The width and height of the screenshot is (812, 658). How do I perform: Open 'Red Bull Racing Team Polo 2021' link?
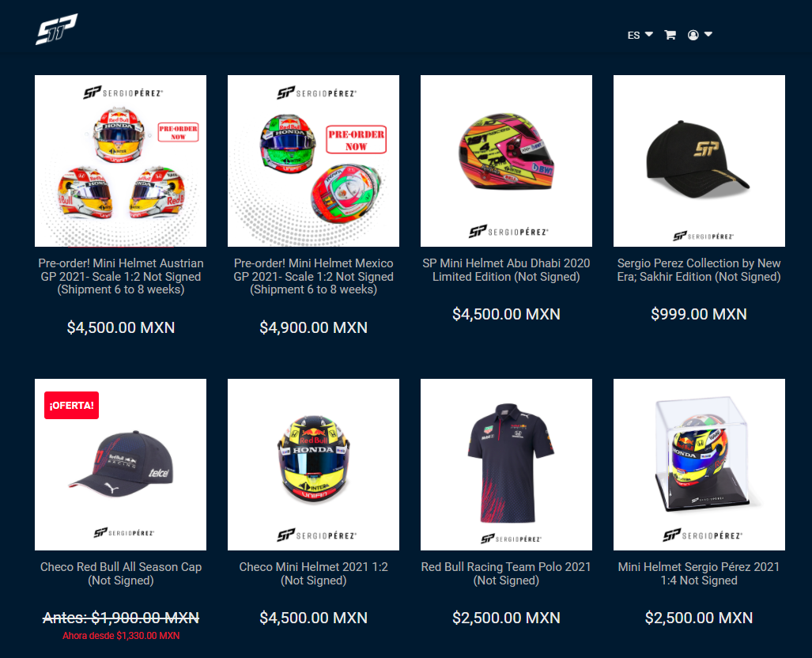(507, 573)
